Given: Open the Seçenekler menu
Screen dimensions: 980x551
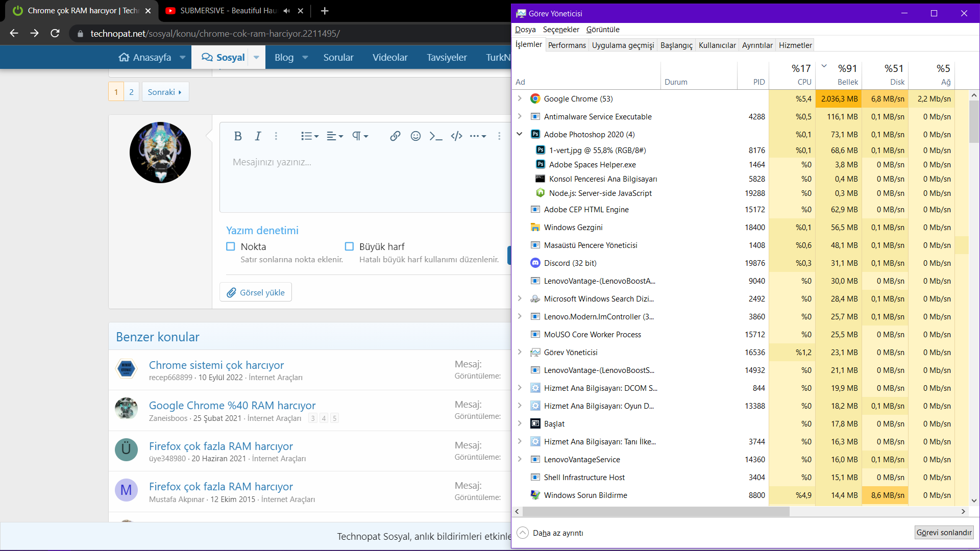Looking at the screenshot, I should [x=560, y=30].
